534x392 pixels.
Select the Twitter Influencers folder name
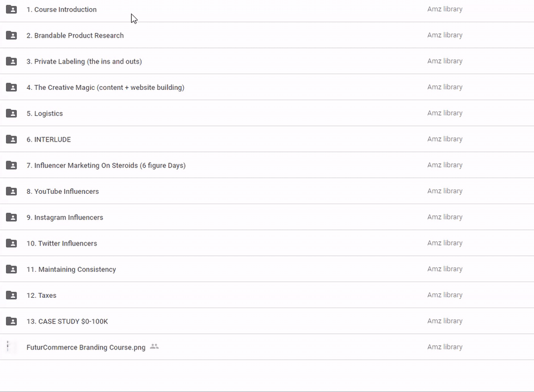[x=62, y=243]
